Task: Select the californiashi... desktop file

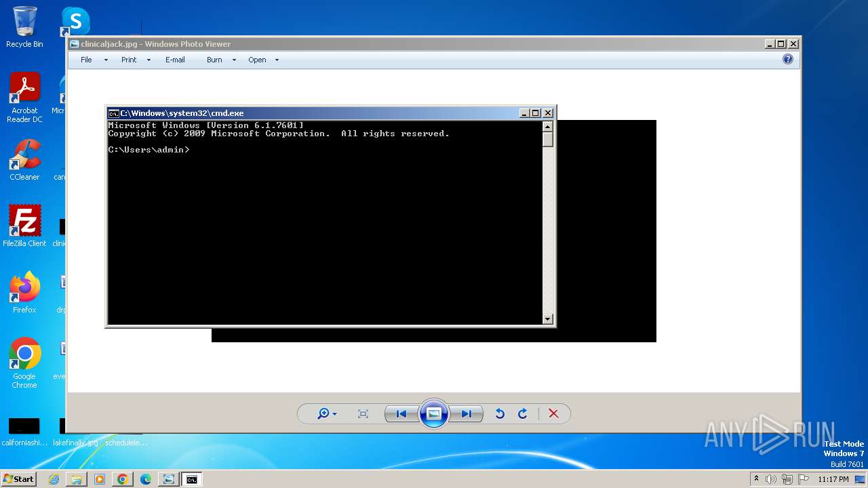Action: tap(24, 432)
